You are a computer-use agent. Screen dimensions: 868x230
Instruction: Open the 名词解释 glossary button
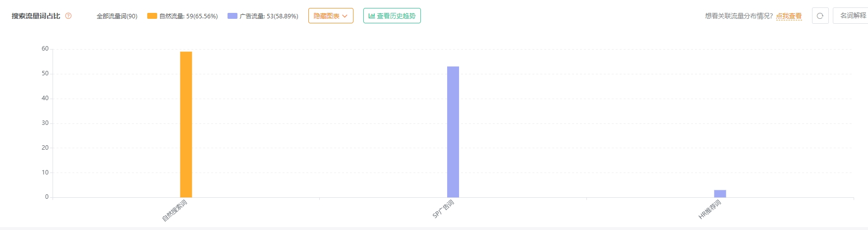click(852, 16)
